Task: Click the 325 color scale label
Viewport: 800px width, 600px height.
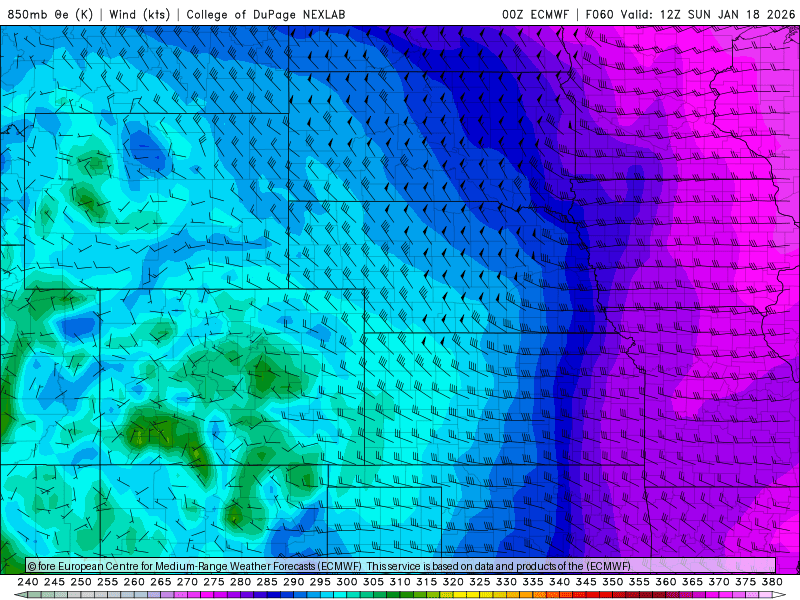Action: pyautogui.click(x=479, y=582)
